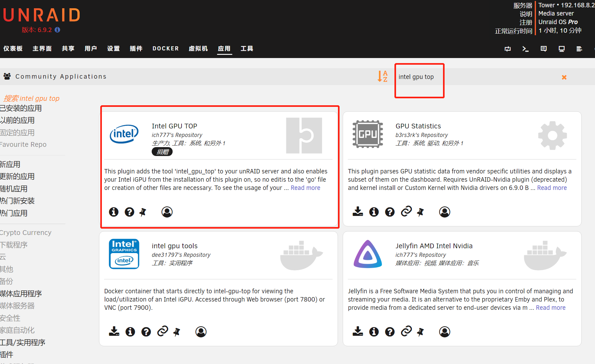This screenshot has height=364, width=595.
Task: Click Read more on Intel GPU TOP description
Action: pyautogui.click(x=305, y=188)
